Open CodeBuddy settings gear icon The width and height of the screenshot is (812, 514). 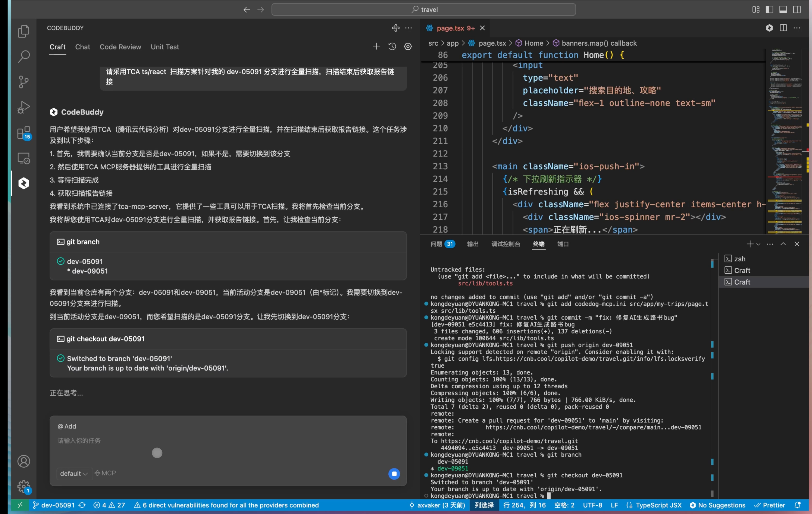[x=408, y=47]
